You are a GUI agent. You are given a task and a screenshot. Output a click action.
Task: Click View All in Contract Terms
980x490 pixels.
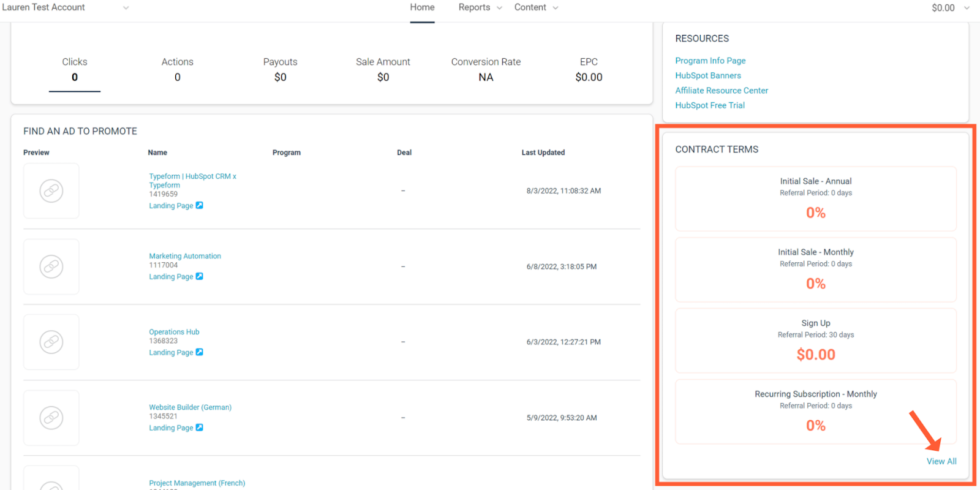pos(941,461)
